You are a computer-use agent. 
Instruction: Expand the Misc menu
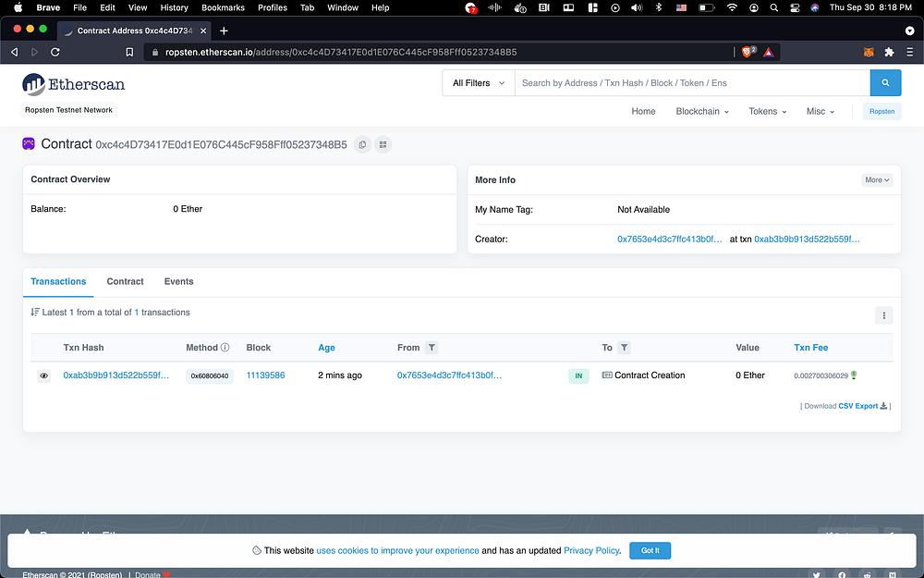821,111
